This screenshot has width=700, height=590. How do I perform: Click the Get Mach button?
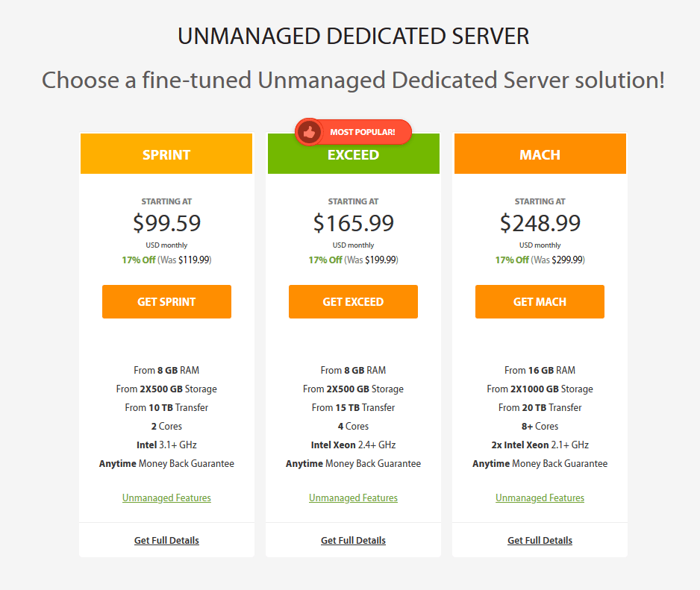tap(540, 302)
